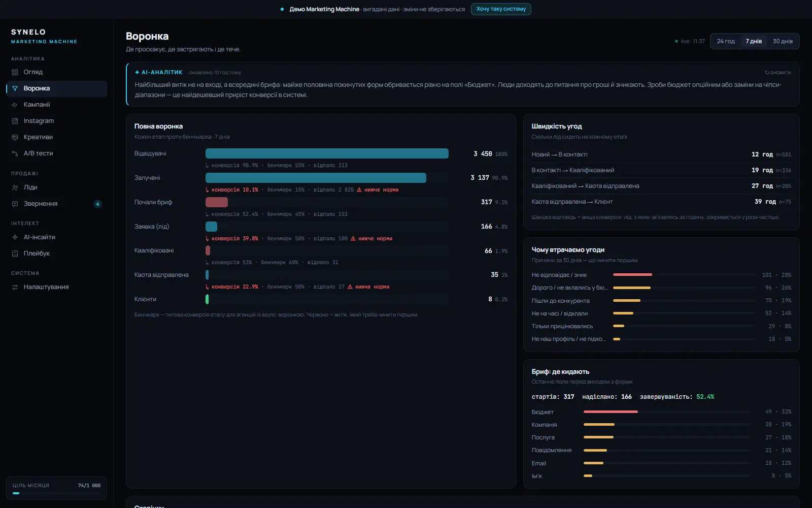Click the Налаштування sliders icon

coord(15,287)
